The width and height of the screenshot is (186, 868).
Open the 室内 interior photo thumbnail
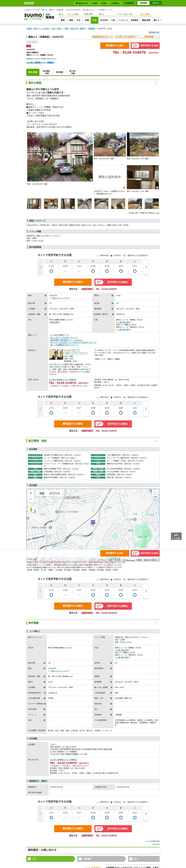pyautogui.click(x=143, y=177)
